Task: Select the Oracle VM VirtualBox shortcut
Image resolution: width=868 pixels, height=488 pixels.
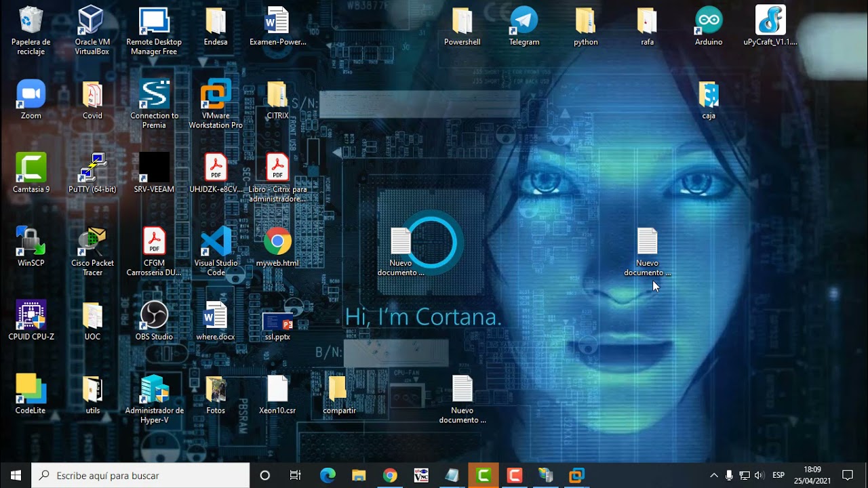Action: (92, 30)
